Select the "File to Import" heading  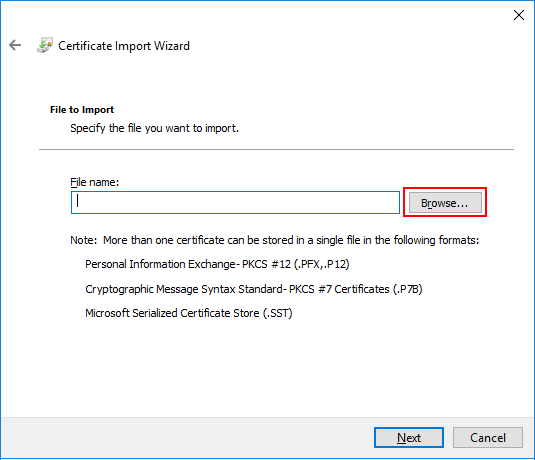point(82,110)
